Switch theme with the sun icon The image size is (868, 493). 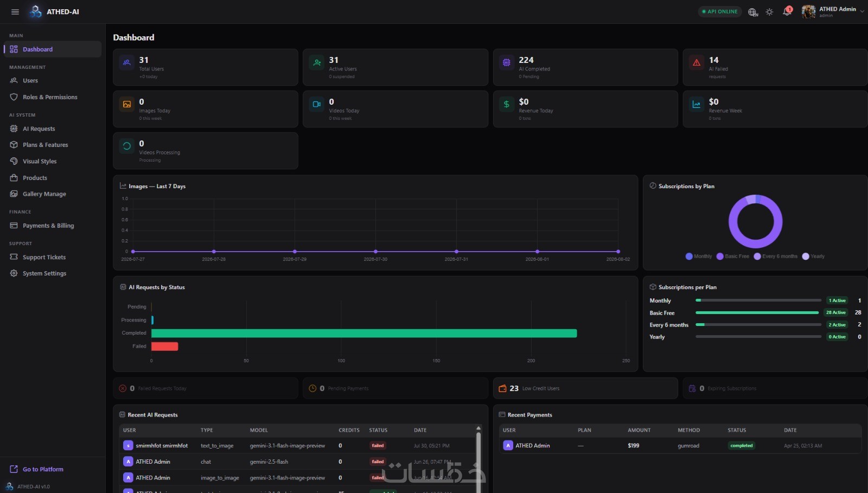click(x=769, y=12)
